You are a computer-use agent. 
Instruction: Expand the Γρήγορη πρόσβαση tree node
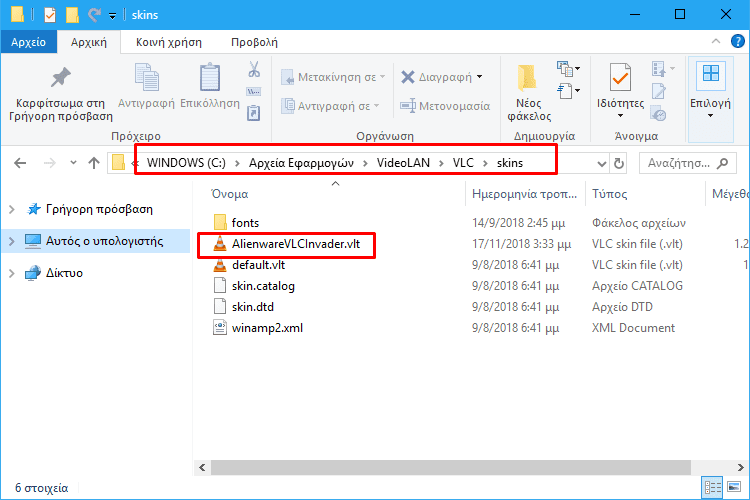pyautogui.click(x=12, y=210)
